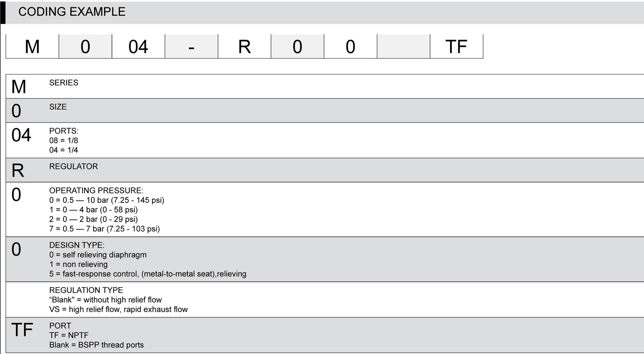Select the 04 cell in the code example row

[x=138, y=47]
